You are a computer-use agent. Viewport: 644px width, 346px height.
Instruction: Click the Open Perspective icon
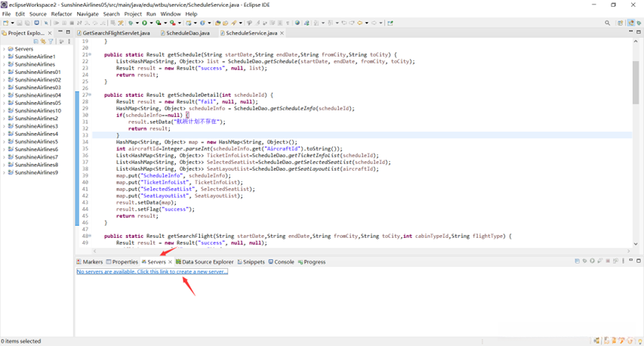(620, 23)
